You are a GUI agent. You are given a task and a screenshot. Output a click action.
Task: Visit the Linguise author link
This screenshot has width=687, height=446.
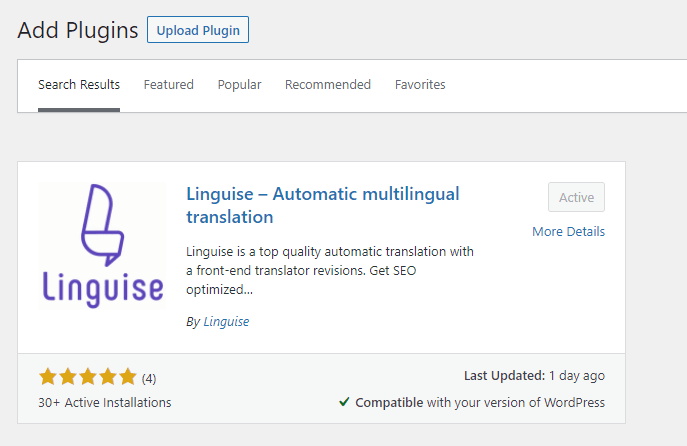(226, 322)
